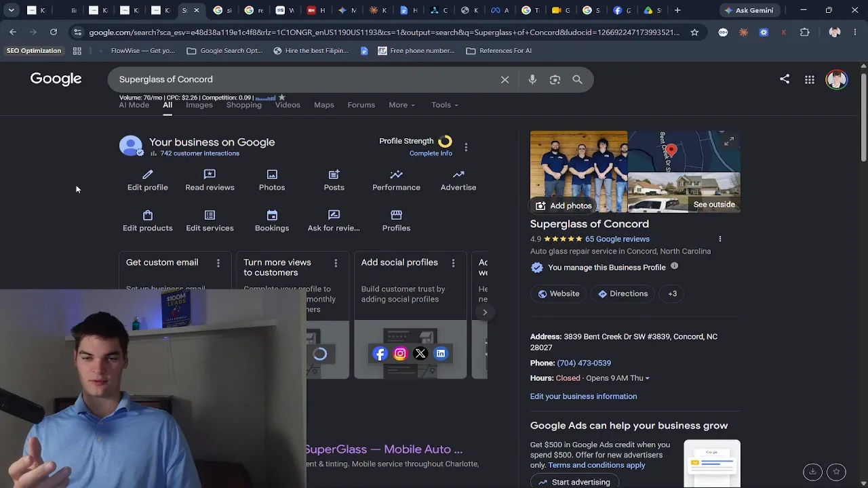Clear the search box with X
The width and height of the screenshot is (868, 488).
point(505,79)
